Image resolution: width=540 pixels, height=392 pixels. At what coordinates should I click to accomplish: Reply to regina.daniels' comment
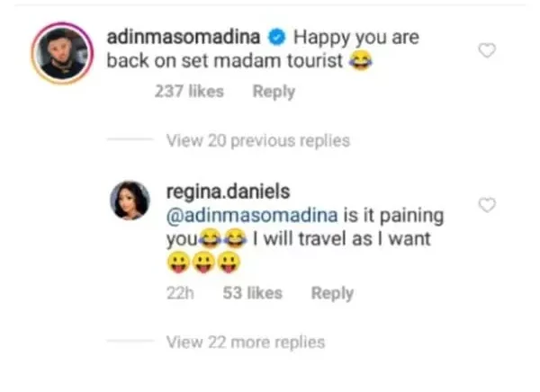pyautogui.click(x=332, y=294)
